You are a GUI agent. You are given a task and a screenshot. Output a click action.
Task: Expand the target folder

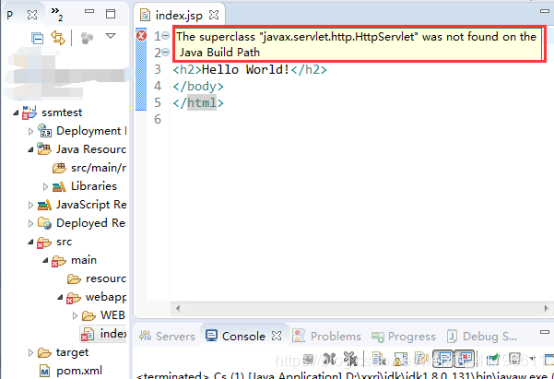[x=30, y=353]
